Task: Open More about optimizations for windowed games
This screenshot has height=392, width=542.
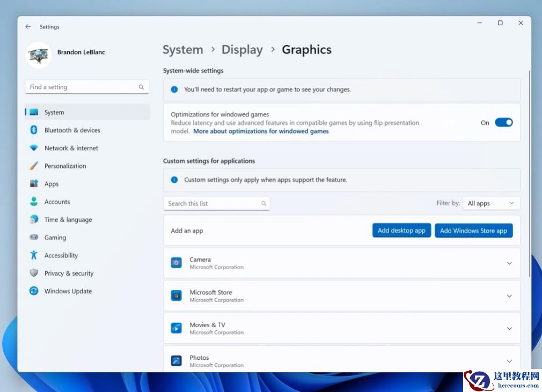Action: click(261, 131)
